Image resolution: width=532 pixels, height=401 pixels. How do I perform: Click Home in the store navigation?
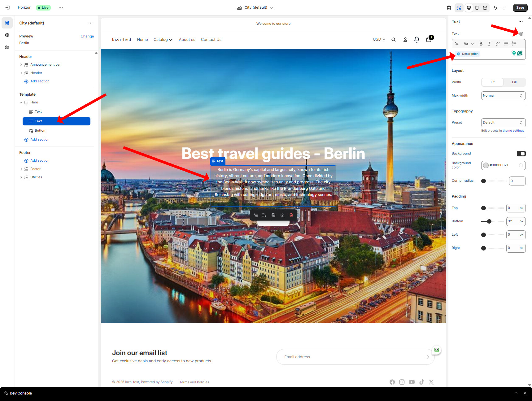pyautogui.click(x=142, y=40)
